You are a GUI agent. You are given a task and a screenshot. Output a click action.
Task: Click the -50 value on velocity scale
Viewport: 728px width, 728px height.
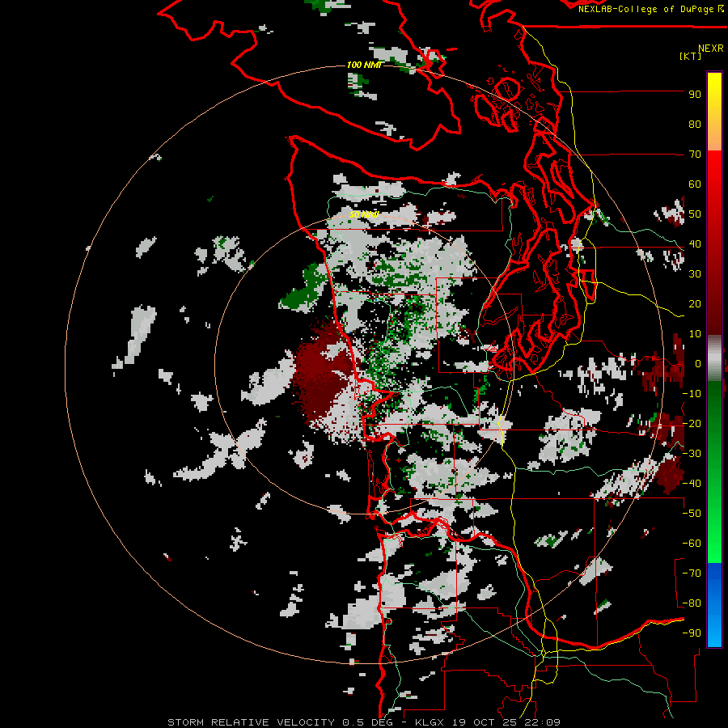click(692, 514)
